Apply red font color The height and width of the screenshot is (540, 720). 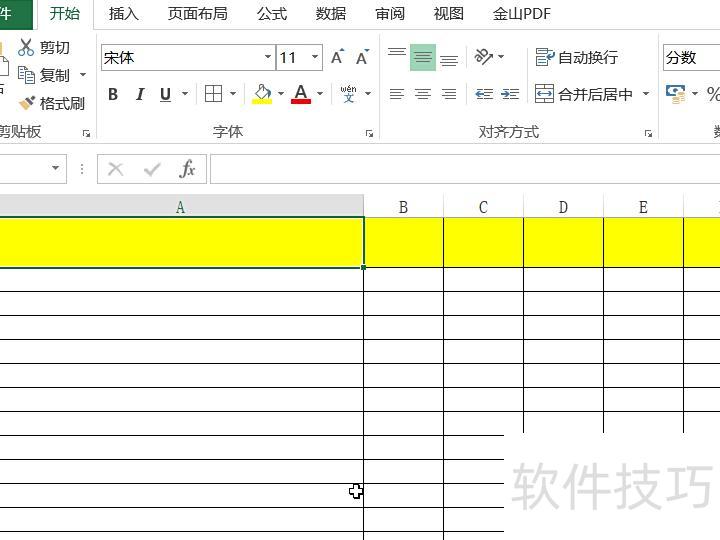pos(301,94)
